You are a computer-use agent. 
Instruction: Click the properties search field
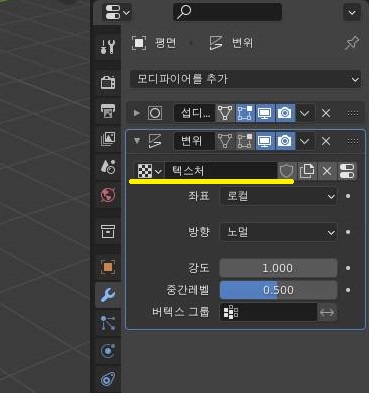click(x=227, y=12)
